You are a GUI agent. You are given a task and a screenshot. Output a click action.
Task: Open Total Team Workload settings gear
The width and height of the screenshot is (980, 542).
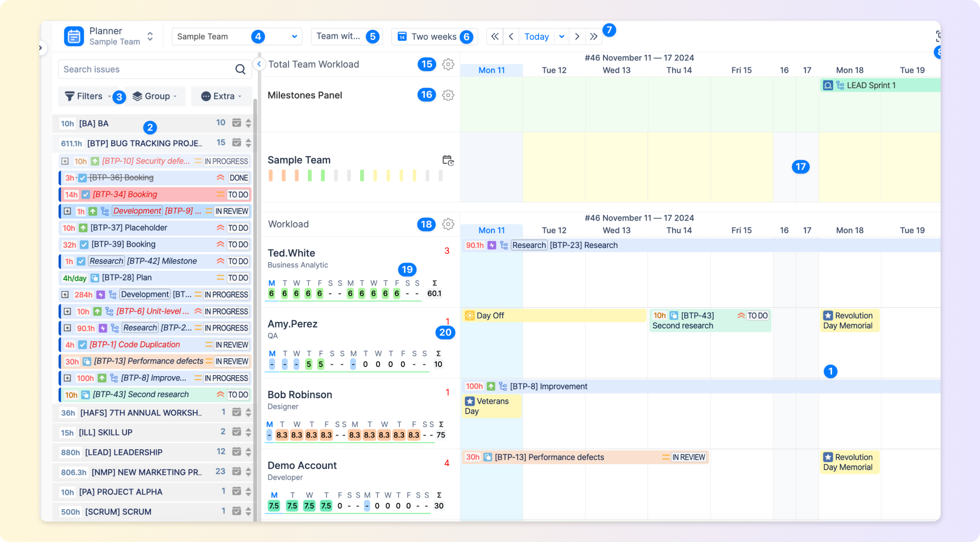(448, 64)
